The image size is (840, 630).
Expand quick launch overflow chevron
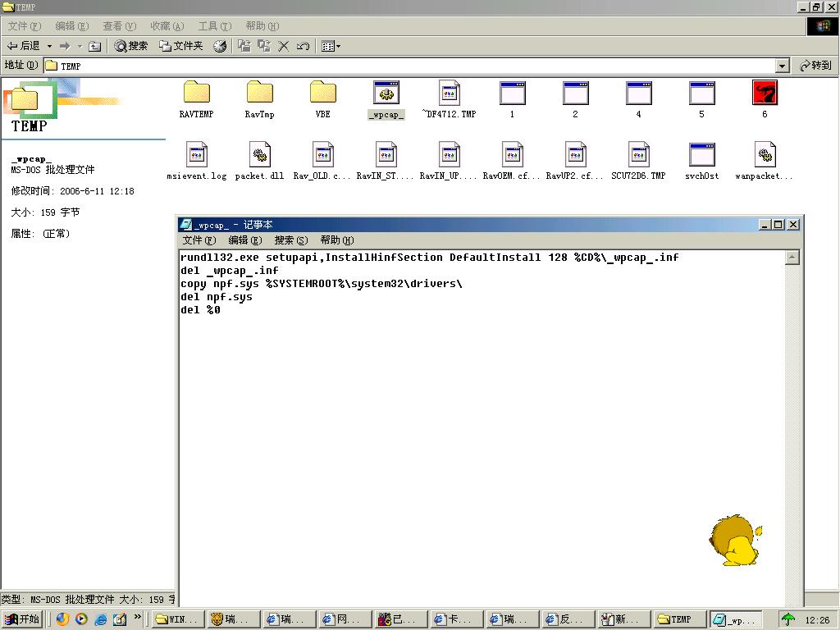point(138,617)
